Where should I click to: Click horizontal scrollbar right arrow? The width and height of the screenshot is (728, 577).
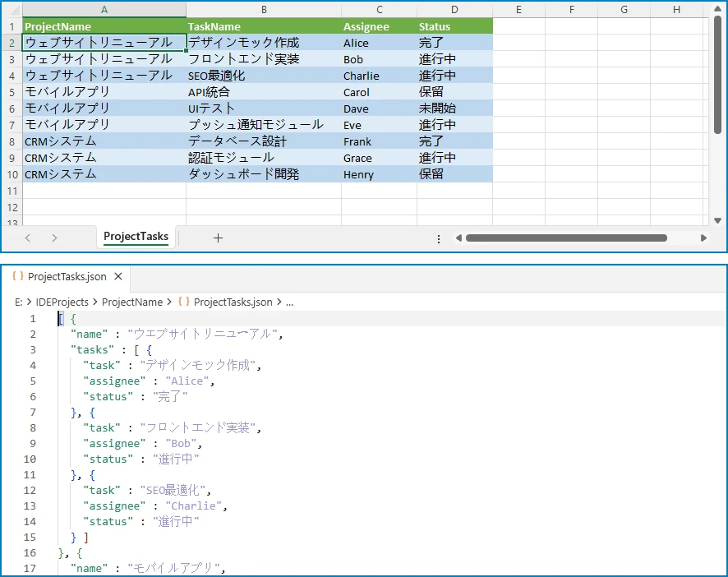point(703,238)
